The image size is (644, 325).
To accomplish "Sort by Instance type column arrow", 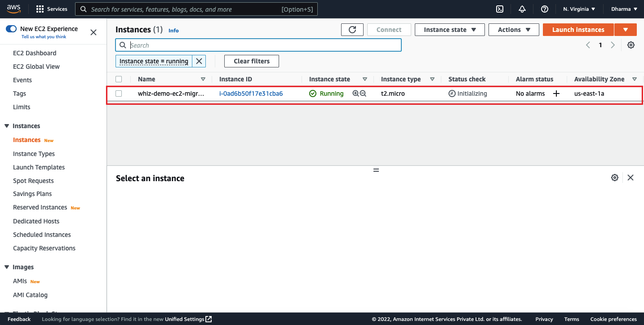I will click(432, 79).
